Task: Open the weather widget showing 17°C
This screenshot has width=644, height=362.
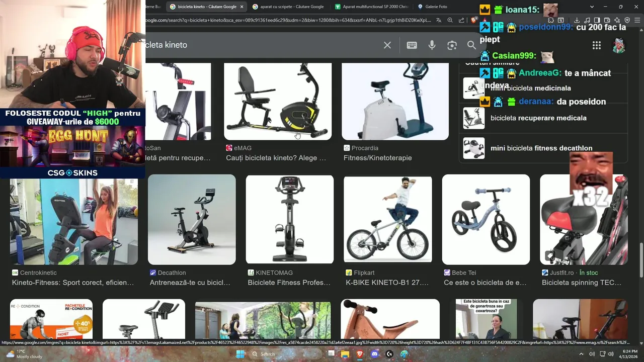Action: pos(24,354)
